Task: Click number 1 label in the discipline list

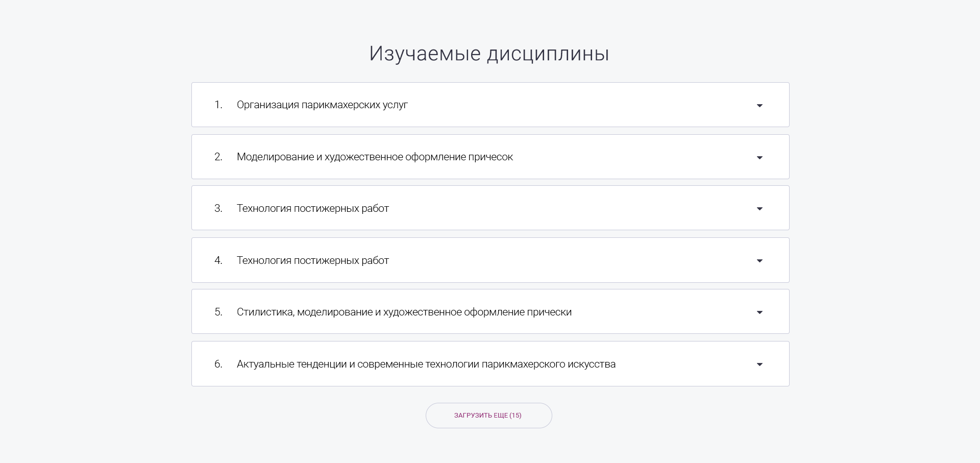Action: [218, 105]
